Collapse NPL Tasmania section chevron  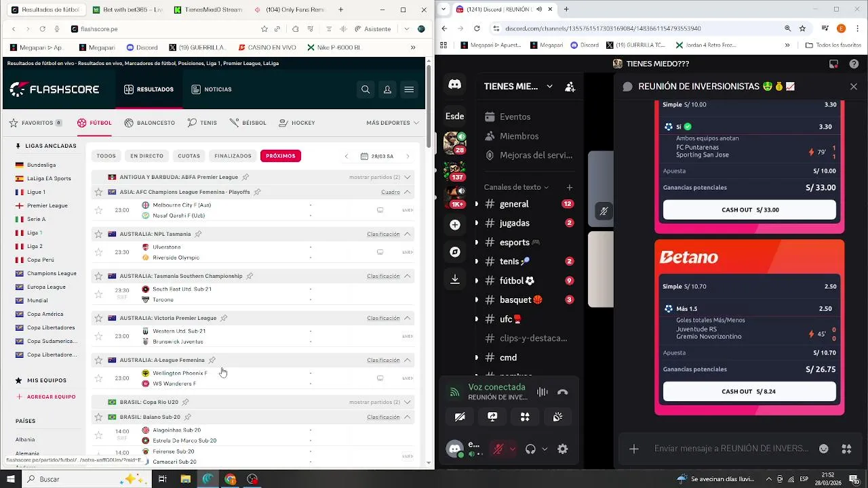[408, 234]
